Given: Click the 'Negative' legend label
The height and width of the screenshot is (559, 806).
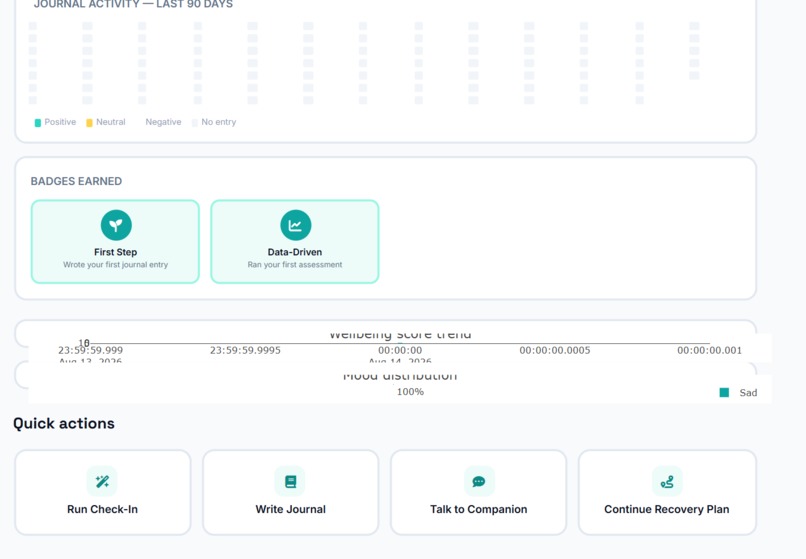Looking at the screenshot, I should (x=163, y=122).
